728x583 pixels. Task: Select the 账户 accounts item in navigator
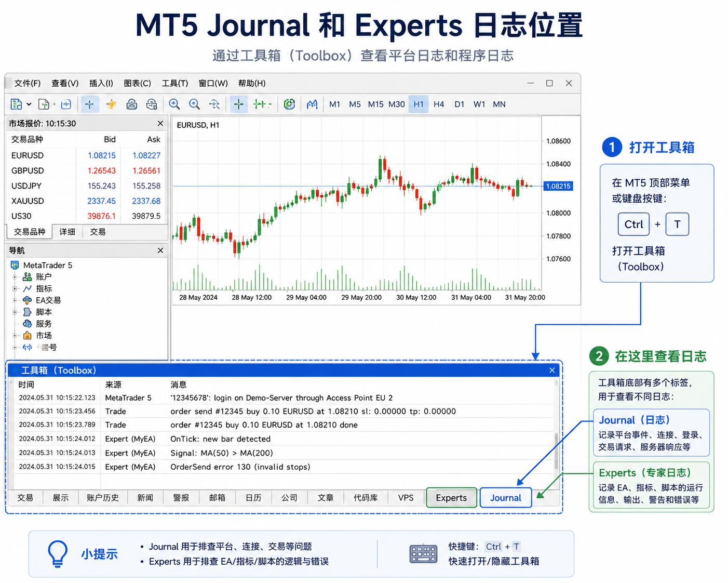[x=37, y=277]
